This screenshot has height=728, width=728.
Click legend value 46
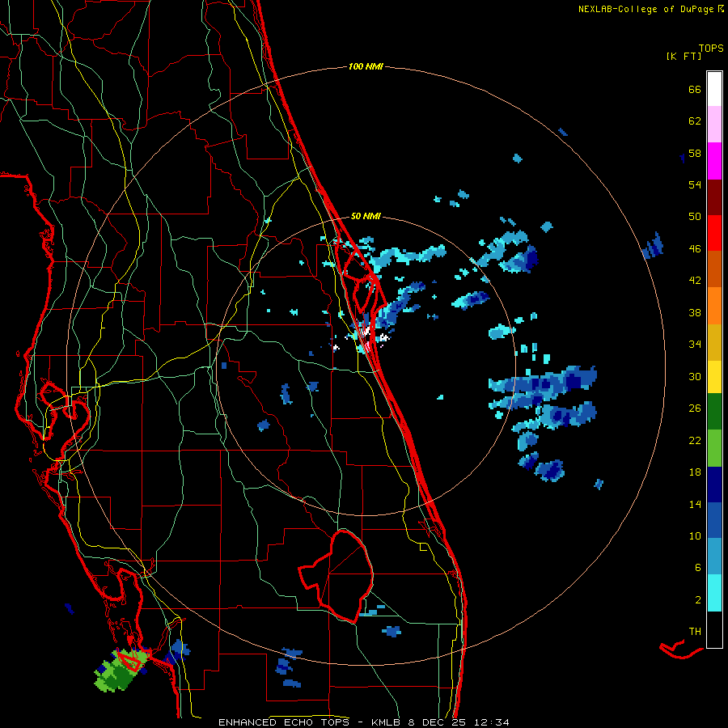(x=695, y=249)
